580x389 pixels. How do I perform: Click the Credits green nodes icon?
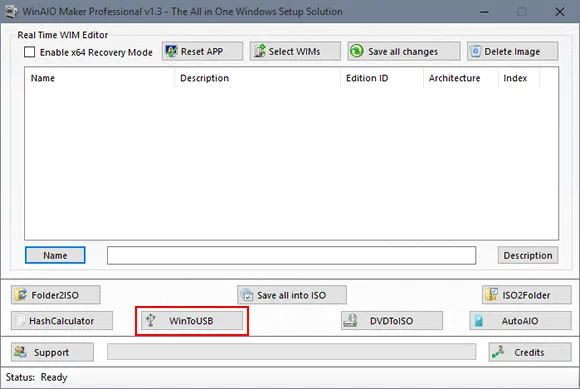coord(498,352)
